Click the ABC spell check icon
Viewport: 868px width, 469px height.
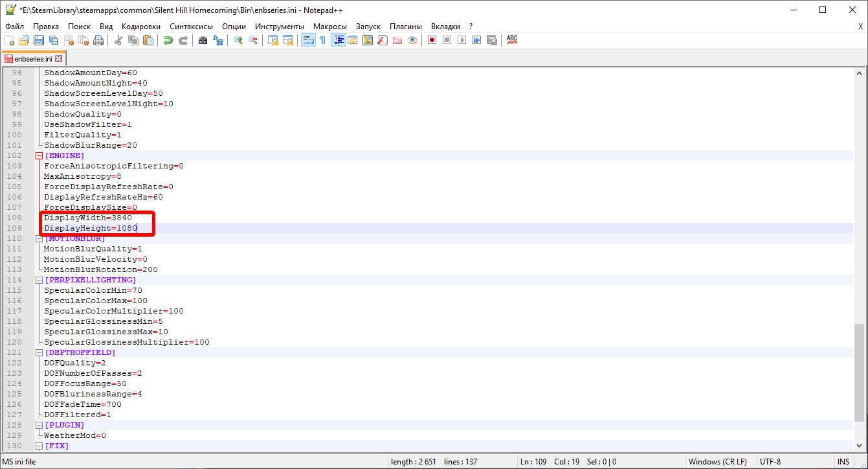512,40
